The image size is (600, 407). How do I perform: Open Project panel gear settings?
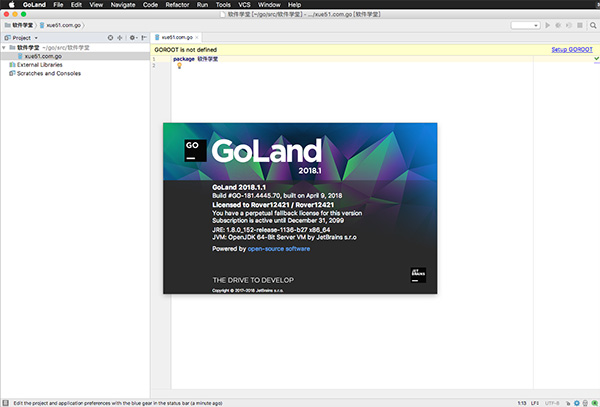click(132, 37)
